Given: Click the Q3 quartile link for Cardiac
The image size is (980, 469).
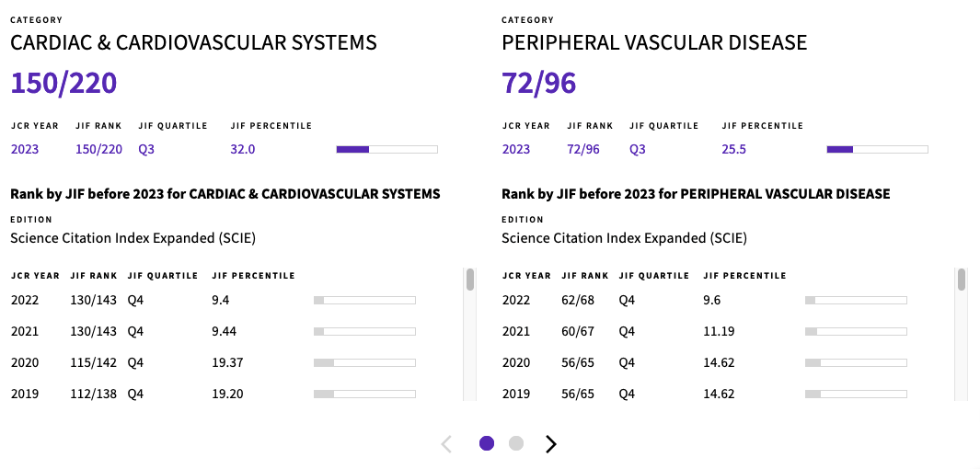Looking at the screenshot, I should tap(146, 149).
